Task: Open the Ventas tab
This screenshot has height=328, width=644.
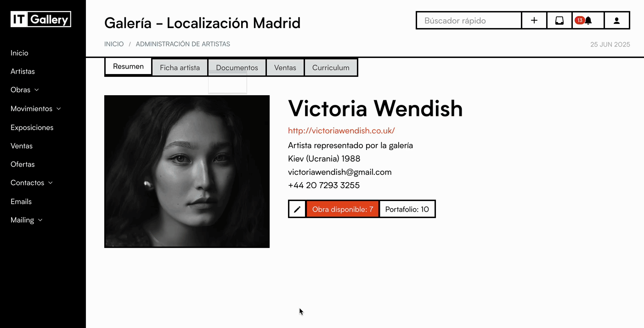Action: pos(285,68)
